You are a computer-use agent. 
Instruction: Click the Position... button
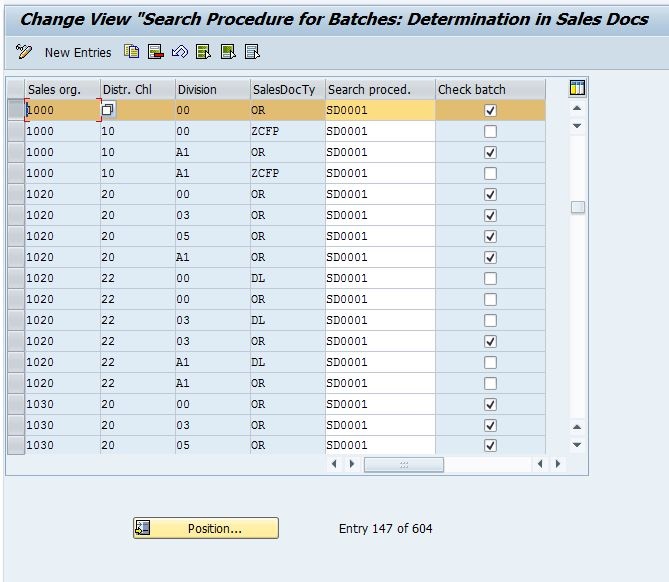click(206, 528)
